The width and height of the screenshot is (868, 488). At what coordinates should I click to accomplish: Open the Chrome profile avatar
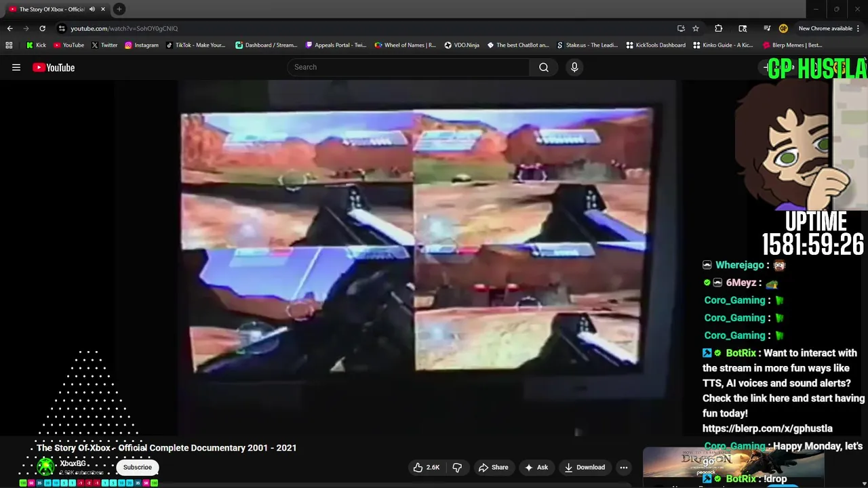click(783, 28)
